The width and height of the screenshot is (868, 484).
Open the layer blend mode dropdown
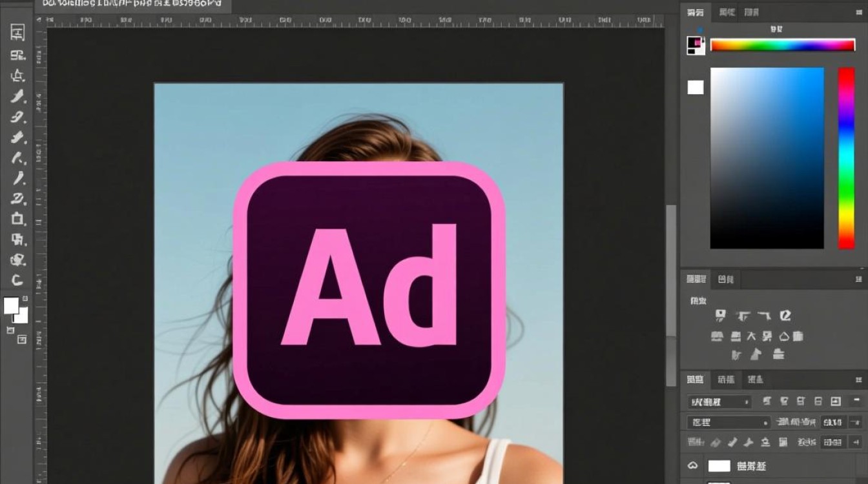728,423
